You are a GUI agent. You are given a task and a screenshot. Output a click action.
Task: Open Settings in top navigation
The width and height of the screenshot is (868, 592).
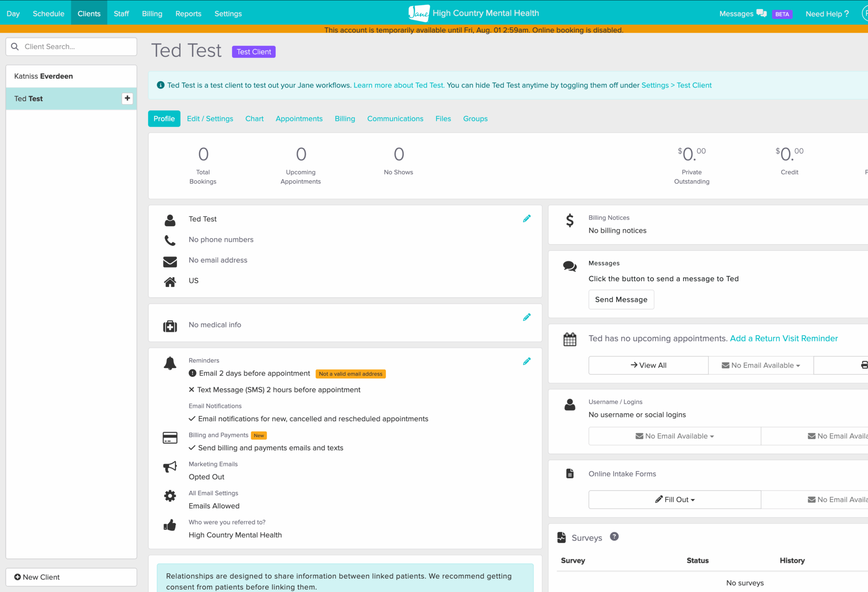coord(228,14)
